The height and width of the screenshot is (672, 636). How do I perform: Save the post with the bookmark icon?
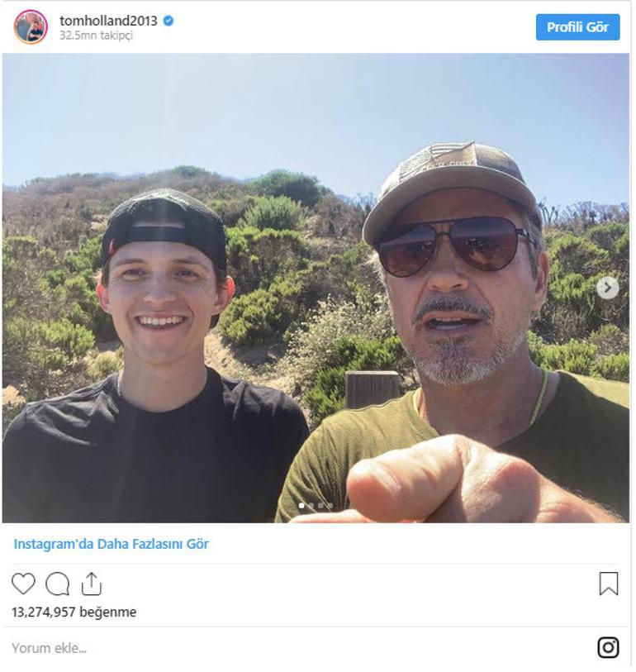pos(608,584)
